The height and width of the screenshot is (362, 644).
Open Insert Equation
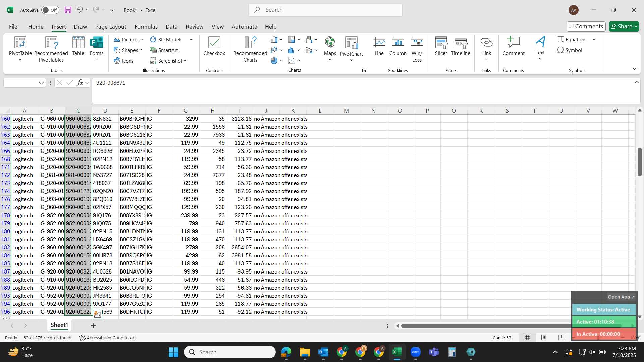click(571, 39)
